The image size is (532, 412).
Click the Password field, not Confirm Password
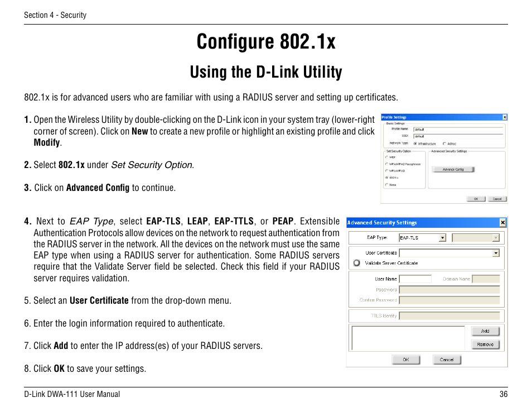click(449, 290)
